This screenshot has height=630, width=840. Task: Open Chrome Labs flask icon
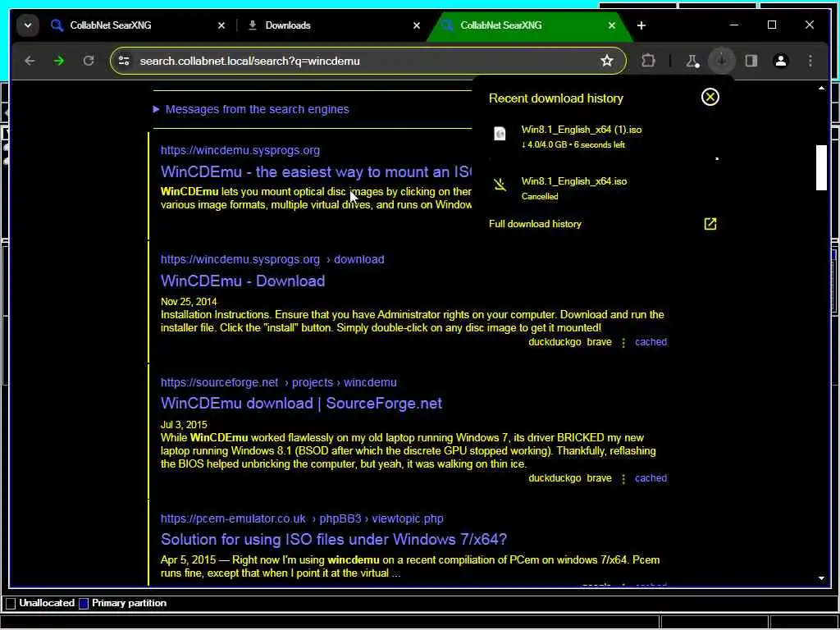pyautogui.click(x=692, y=61)
